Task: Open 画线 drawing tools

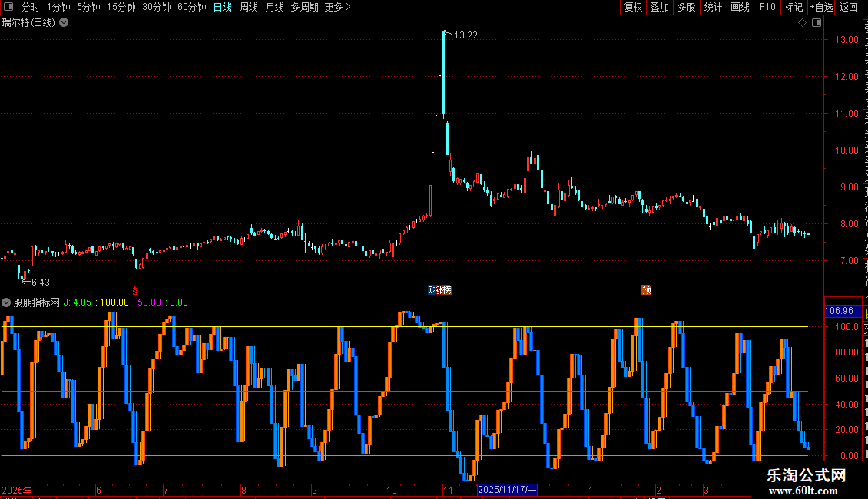Action: click(740, 7)
